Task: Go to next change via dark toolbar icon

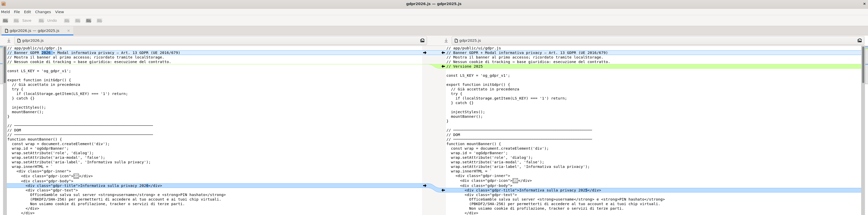Action: pyautogui.click(x=89, y=21)
